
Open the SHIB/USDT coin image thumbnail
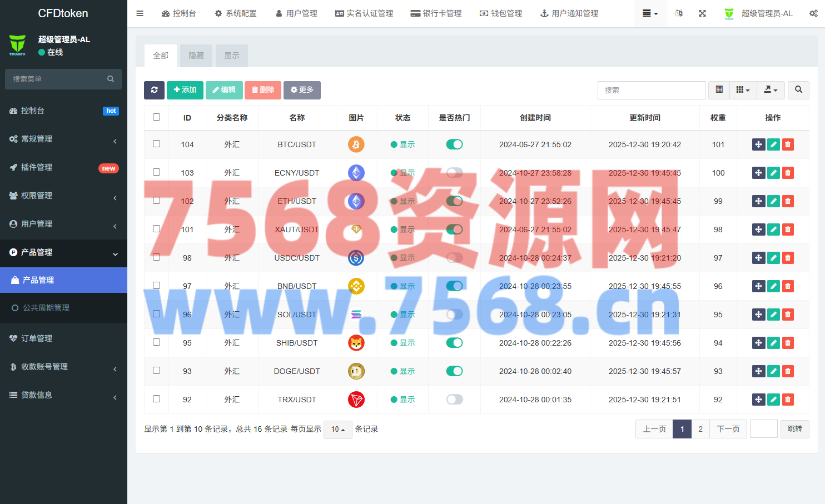coord(356,343)
